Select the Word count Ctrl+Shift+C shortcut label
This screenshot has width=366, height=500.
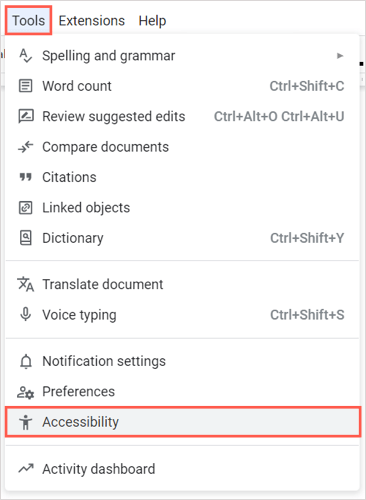coord(307,86)
